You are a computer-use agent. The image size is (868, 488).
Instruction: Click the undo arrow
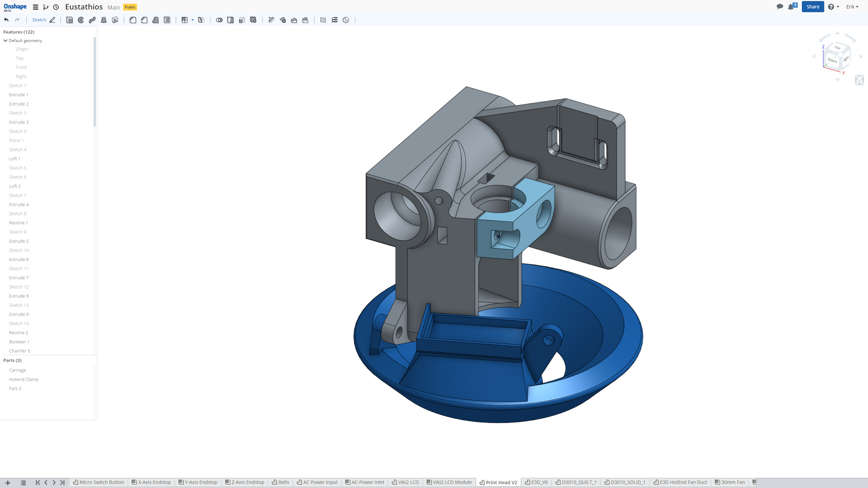6,20
